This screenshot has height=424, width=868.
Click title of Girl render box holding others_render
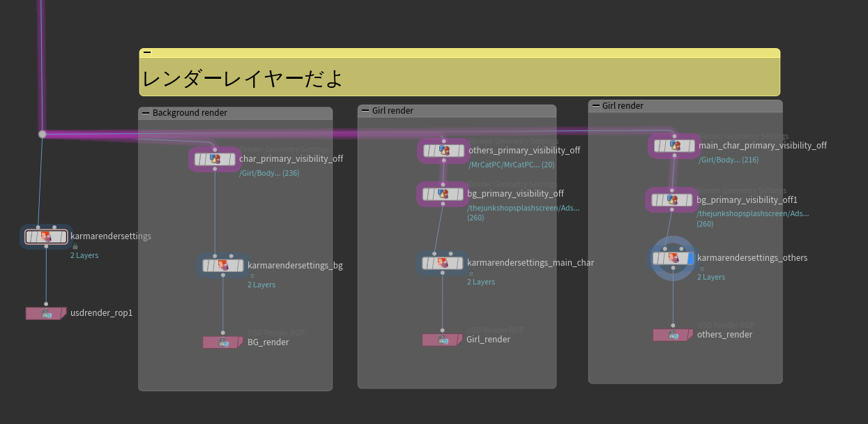click(623, 106)
